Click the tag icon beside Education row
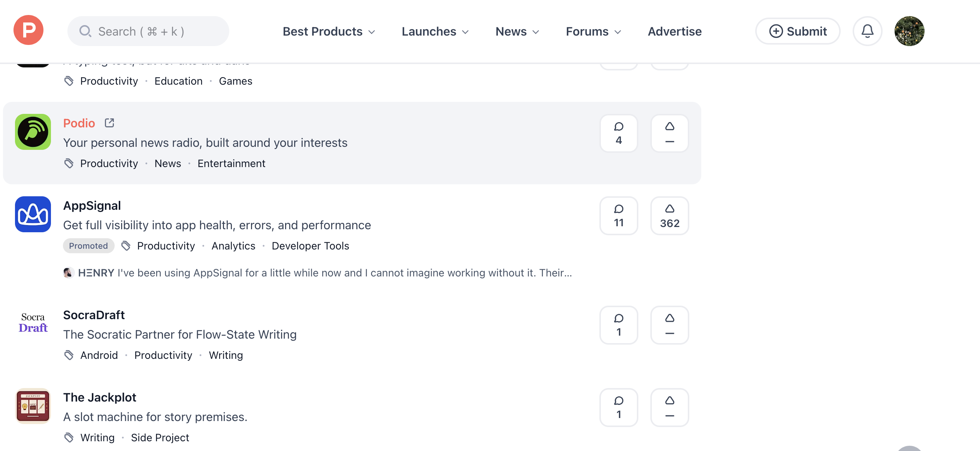The width and height of the screenshot is (980, 451). point(69,81)
